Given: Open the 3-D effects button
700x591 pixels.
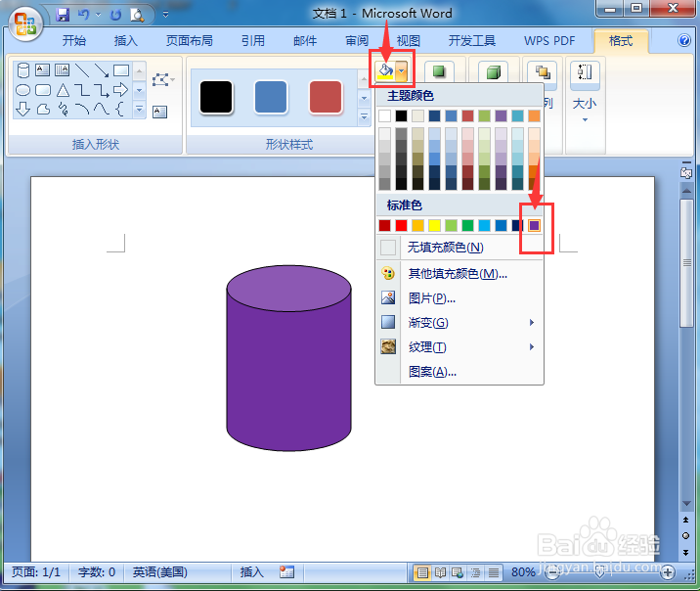Looking at the screenshot, I should click(493, 71).
